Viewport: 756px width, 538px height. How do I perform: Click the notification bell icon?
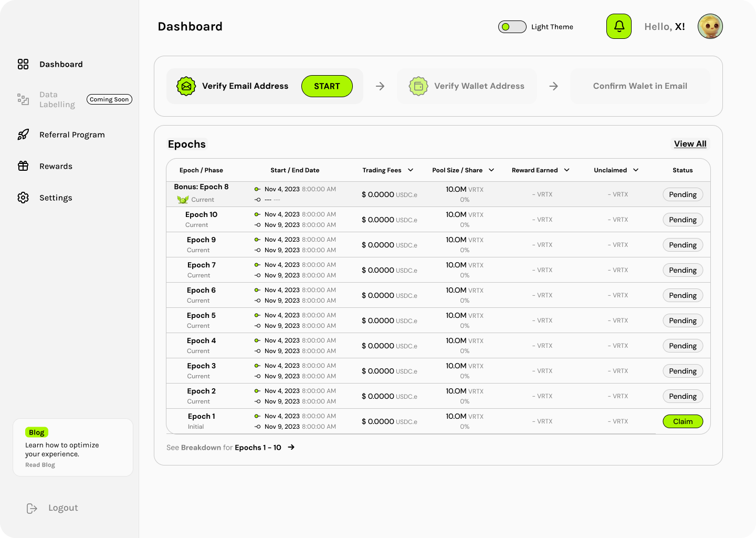point(619,26)
